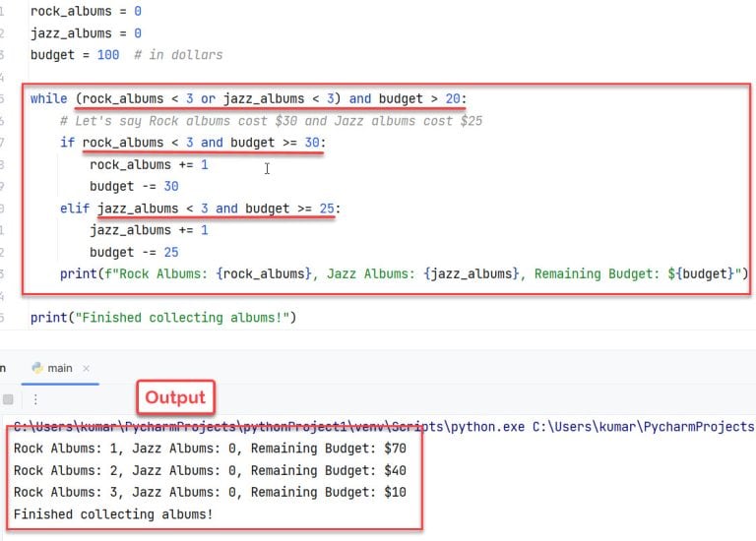Click output line with Remaining Budget $10
Viewport: 756px width, 541px height.
(x=210, y=493)
